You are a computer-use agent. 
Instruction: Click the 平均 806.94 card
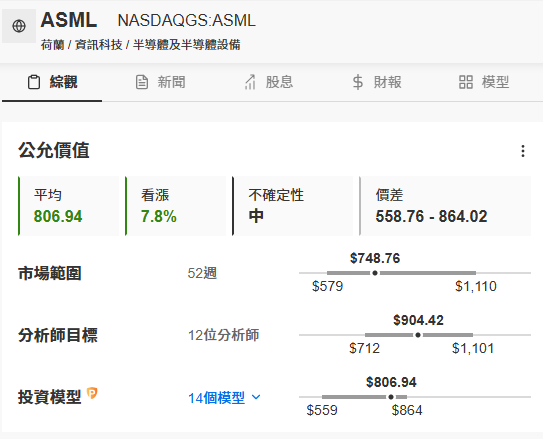pyautogui.click(x=69, y=206)
